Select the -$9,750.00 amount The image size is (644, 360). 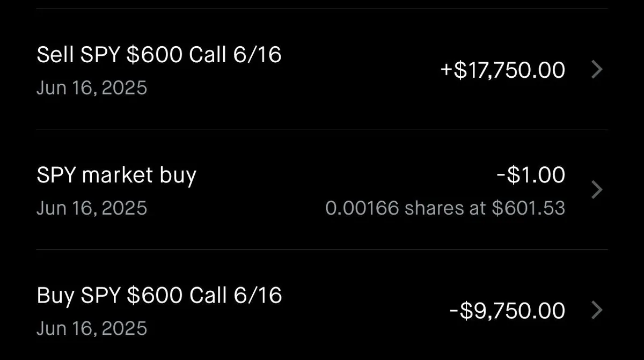507,310
